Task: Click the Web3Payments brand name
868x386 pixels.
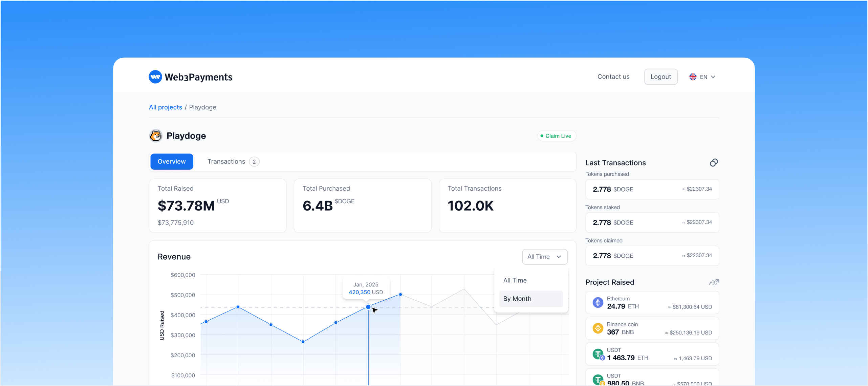Action: click(198, 77)
